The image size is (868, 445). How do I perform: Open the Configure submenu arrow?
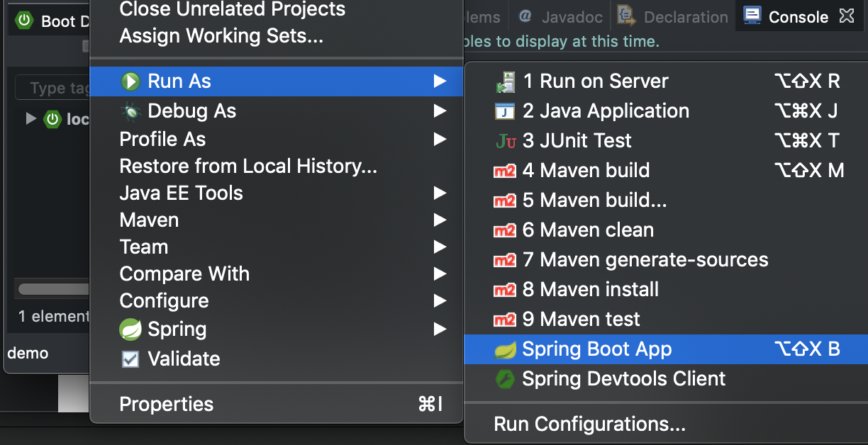click(440, 301)
